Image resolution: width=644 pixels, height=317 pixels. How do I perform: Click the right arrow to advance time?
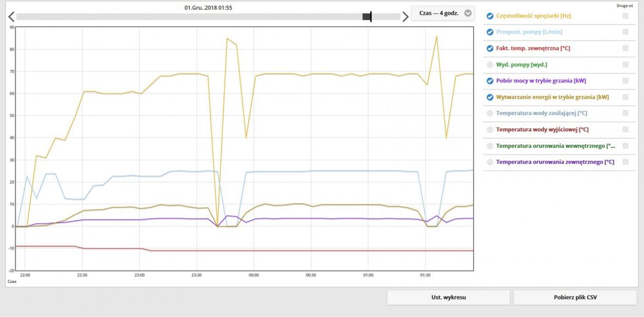coord(405,17)
